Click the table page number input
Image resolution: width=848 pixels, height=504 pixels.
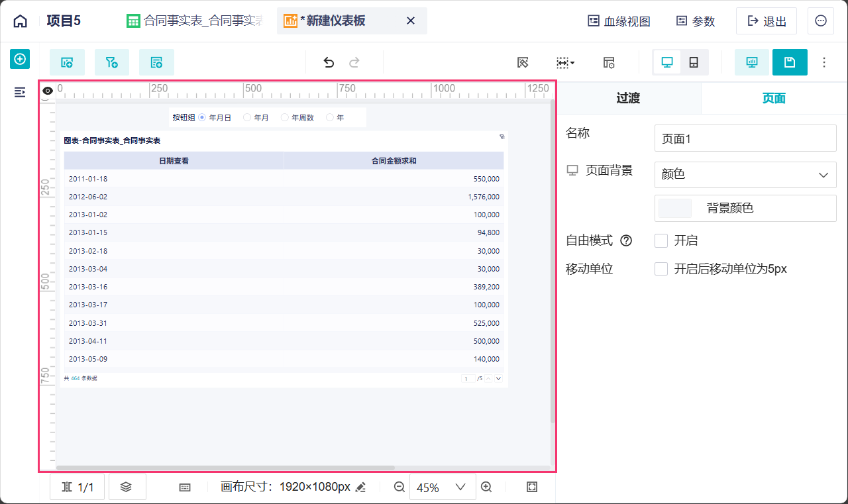(x=468, y=378)
